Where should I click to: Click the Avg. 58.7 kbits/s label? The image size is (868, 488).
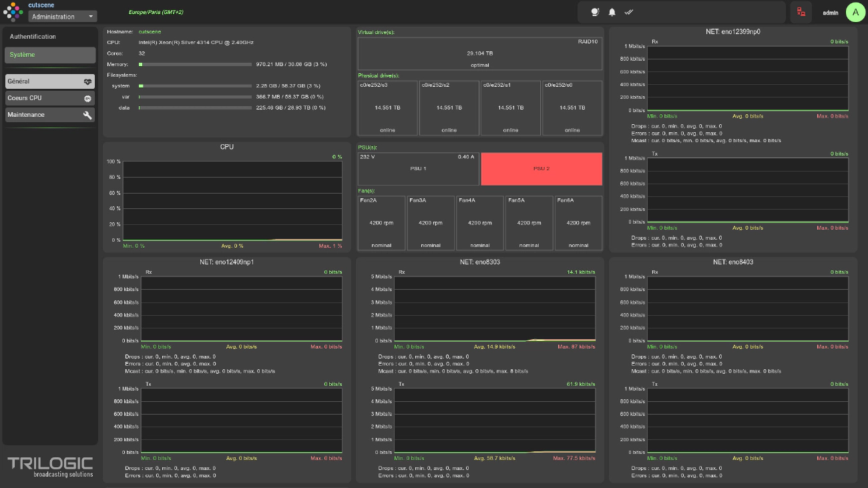point(495,458)
